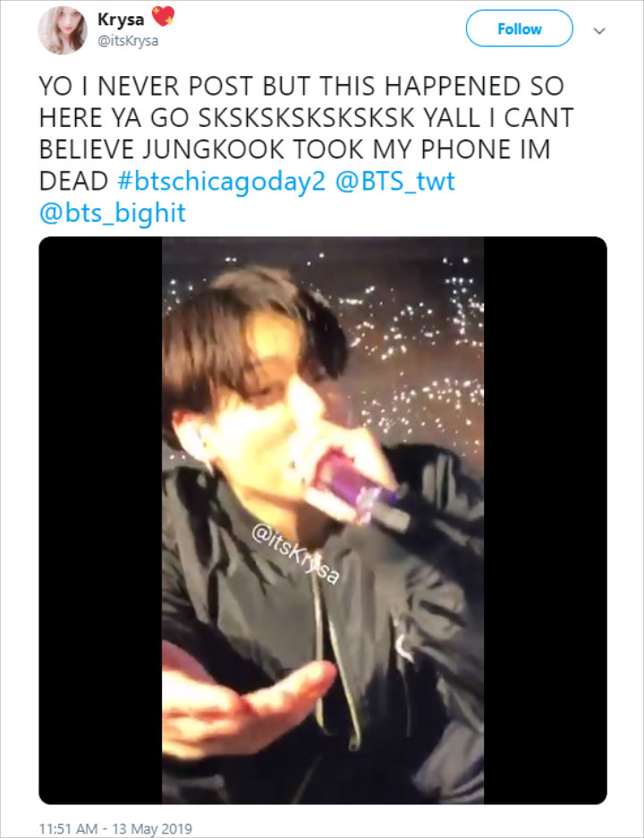This screenshot has height=838, width=644.
Task: Click the black bar left of the video
Action: [x=100, y=520]
